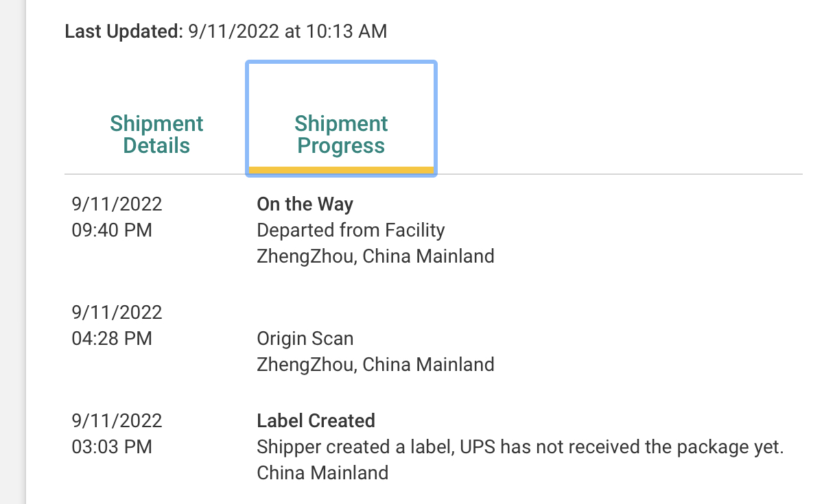Viewport: 824px width, 504px height.
Task: Click the 04:28 PM time entry
Action: tap(112, 339)
